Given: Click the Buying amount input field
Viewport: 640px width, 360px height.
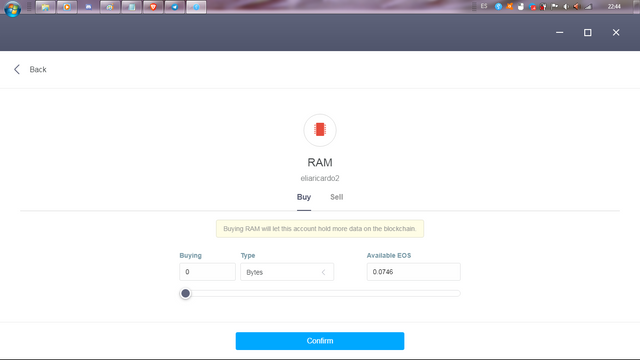Looking at the screenshot, I should pyautogui.click(x=207, y=272).
